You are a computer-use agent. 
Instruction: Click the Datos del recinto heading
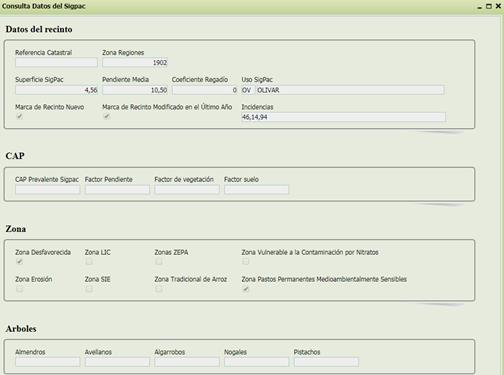tap(39, 29)
